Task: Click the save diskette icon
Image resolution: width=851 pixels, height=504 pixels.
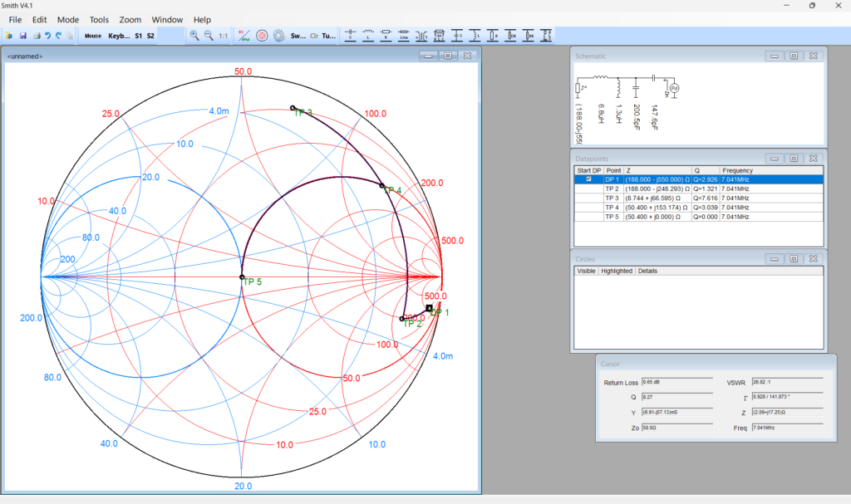Action: 23,36
